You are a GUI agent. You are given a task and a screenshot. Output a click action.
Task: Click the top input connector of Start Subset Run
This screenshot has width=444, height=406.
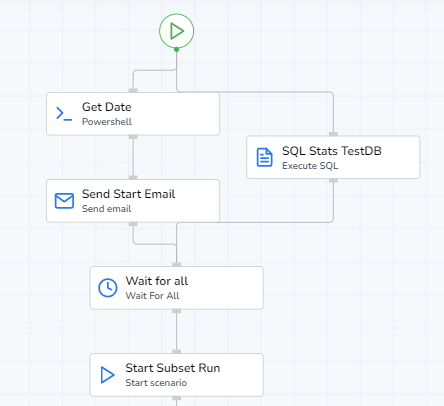point(176,352)
